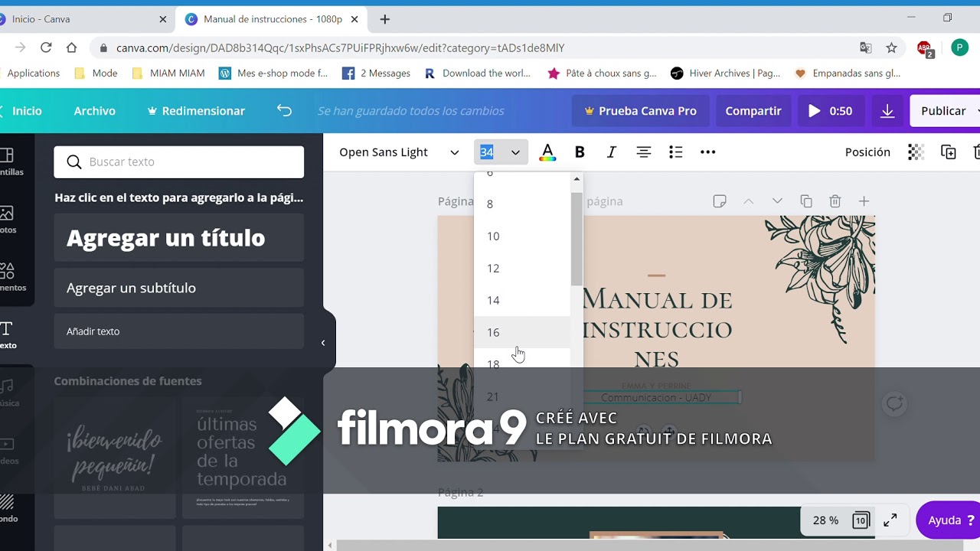
Task: Open a new browser tab
Action: pos(384,19)
